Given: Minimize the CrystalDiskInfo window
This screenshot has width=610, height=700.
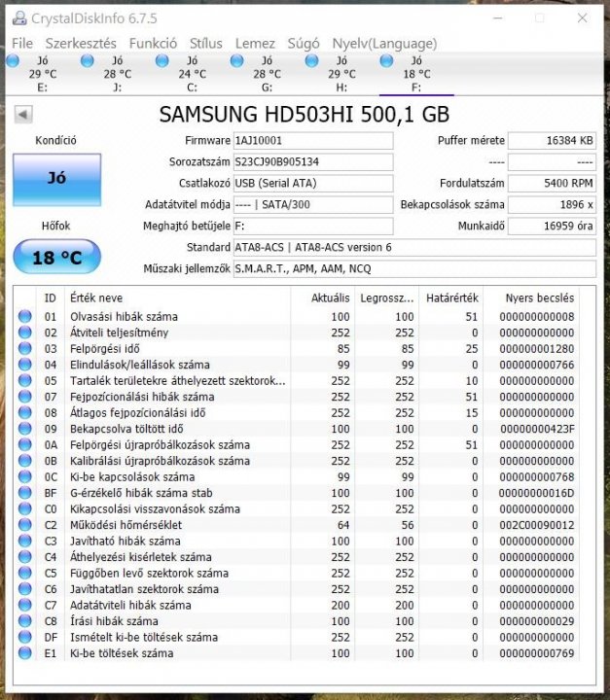Looking at the screenshot, I should point(498,18).
